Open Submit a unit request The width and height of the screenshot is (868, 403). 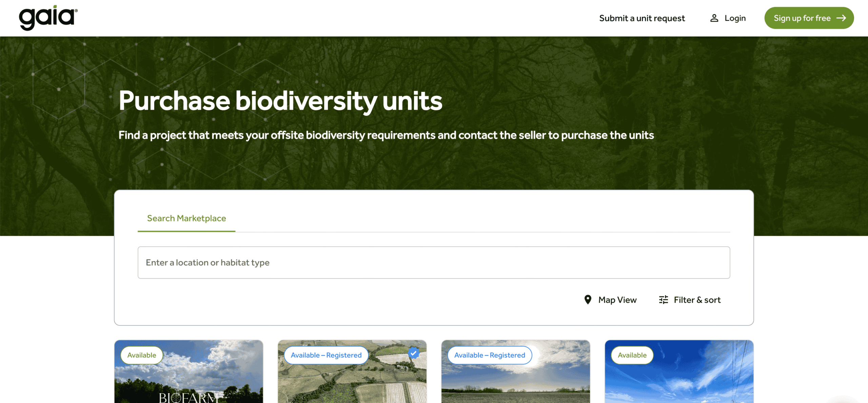tap(642, 18)
